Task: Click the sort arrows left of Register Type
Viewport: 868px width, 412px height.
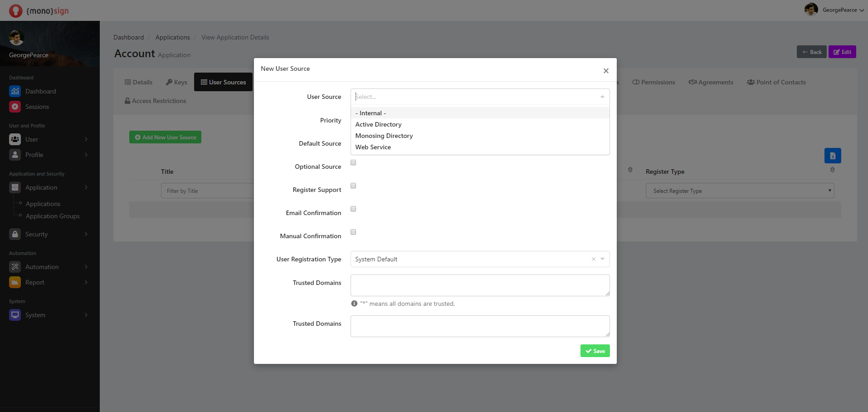Action: 630,170
